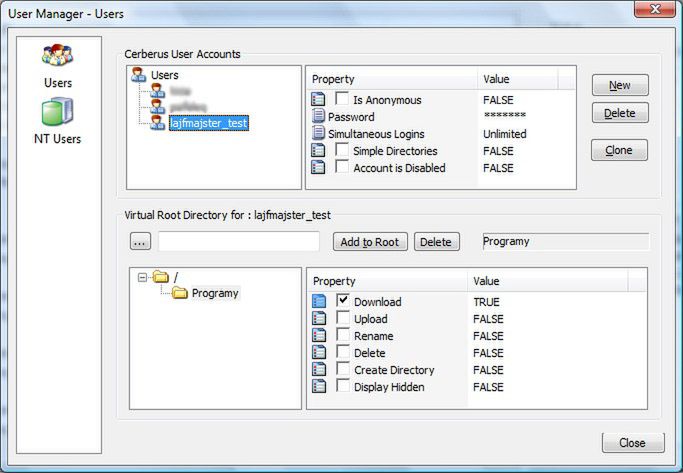This screenshot has height=473, width=683.
Task: Select the root slash folder icon
Action: tap(161, 277)
